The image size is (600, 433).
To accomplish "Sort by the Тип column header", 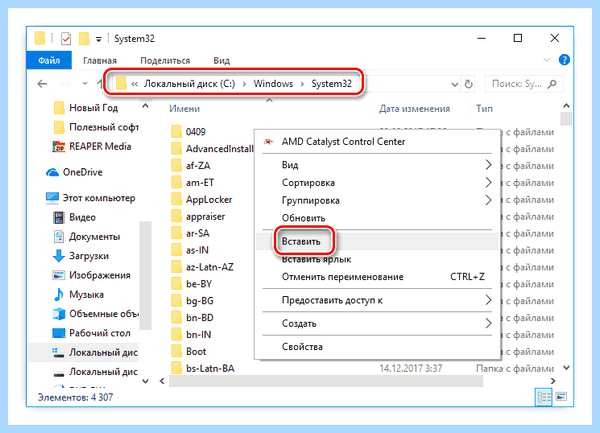I will click(x=484, y=109).
